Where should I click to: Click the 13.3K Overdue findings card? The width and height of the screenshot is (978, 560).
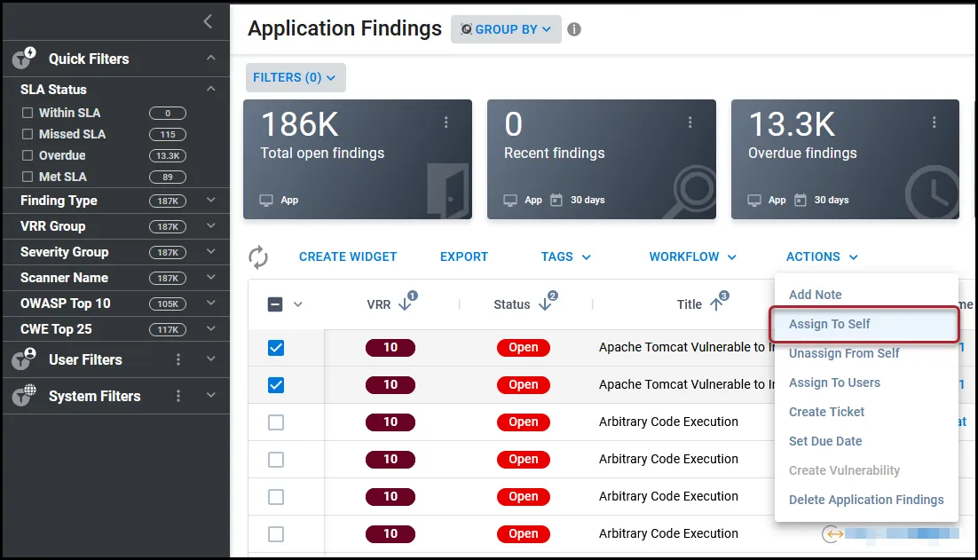pyautogui.click(x=845, y=159)
